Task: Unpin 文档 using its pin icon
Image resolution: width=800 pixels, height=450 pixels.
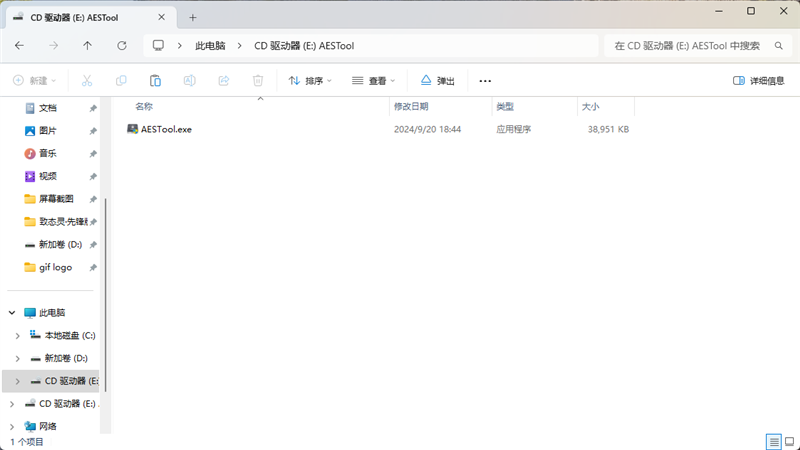Action: [93, 108]
